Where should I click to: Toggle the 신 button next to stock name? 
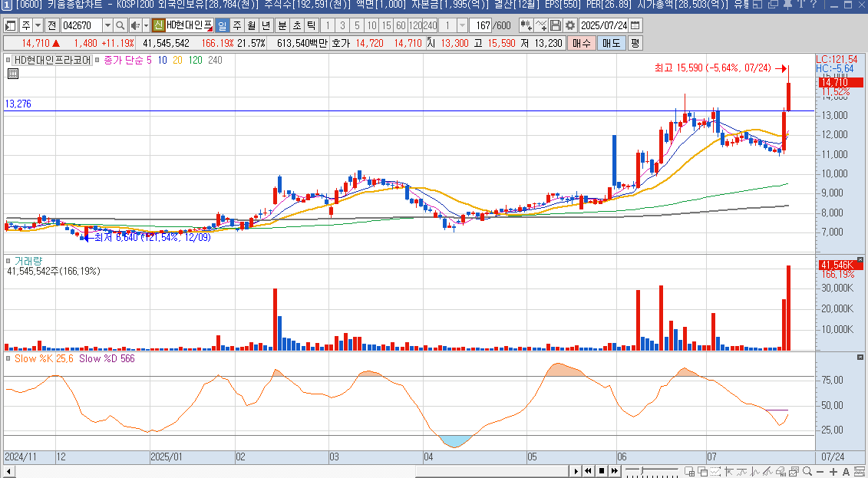pos(158,25)
